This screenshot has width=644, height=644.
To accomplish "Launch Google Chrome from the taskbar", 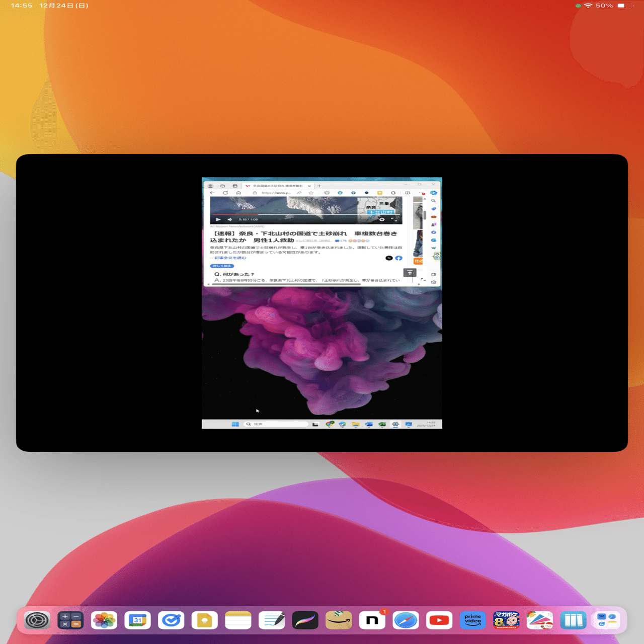I will tap(329, 424).
